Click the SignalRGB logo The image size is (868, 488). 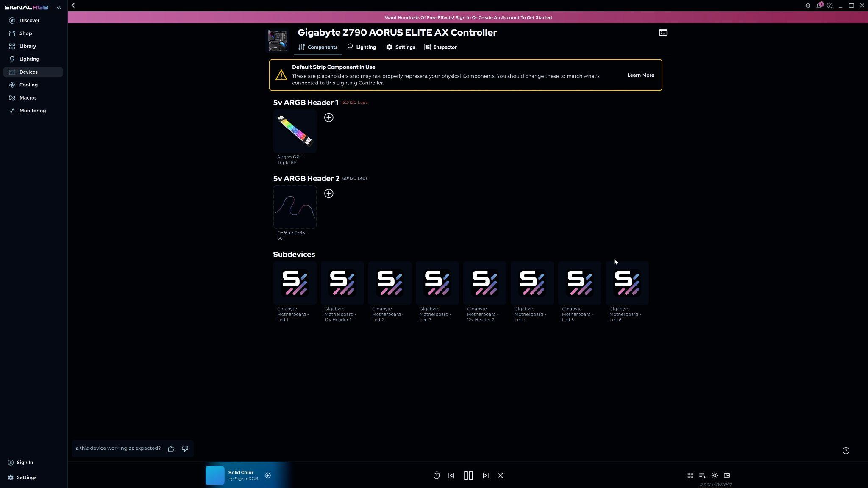[26, 7]
